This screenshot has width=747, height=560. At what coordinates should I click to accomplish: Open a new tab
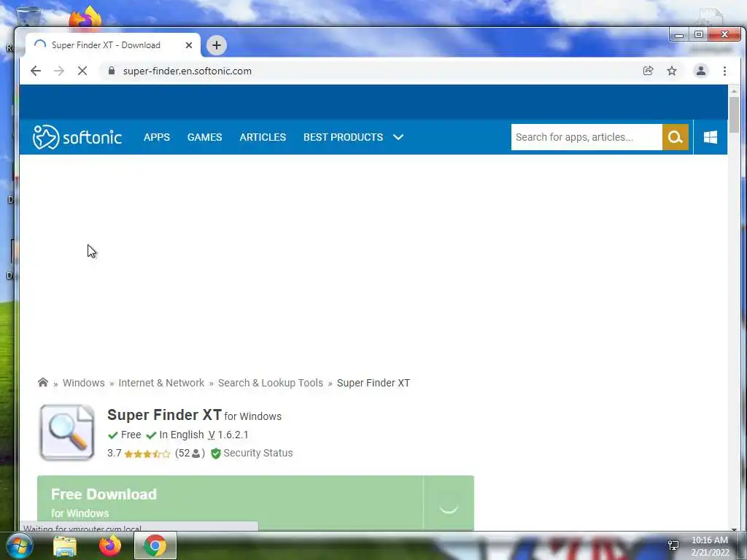pos(216,45)
